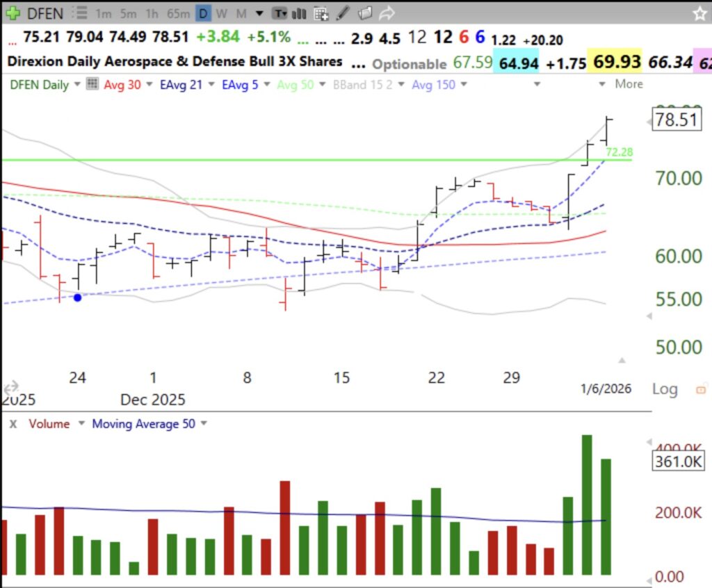Open Avg 30 indicator dropdown

click(149, 84)
